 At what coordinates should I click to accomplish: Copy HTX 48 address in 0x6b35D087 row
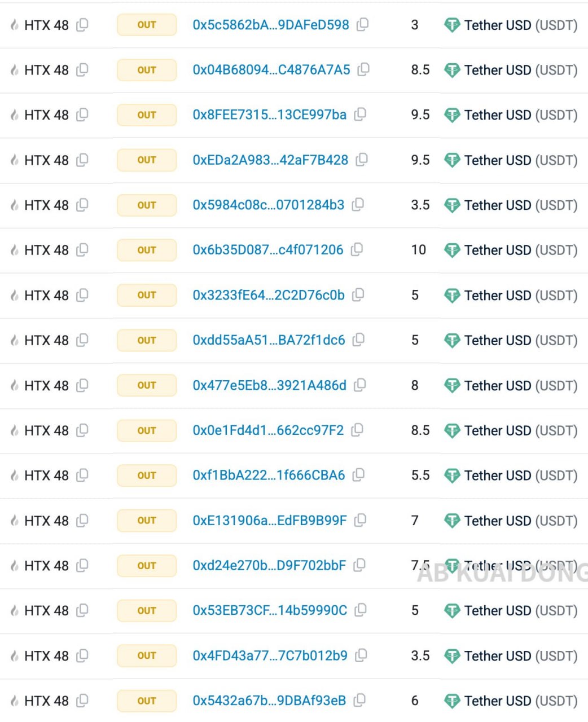[x=82, y=249]
